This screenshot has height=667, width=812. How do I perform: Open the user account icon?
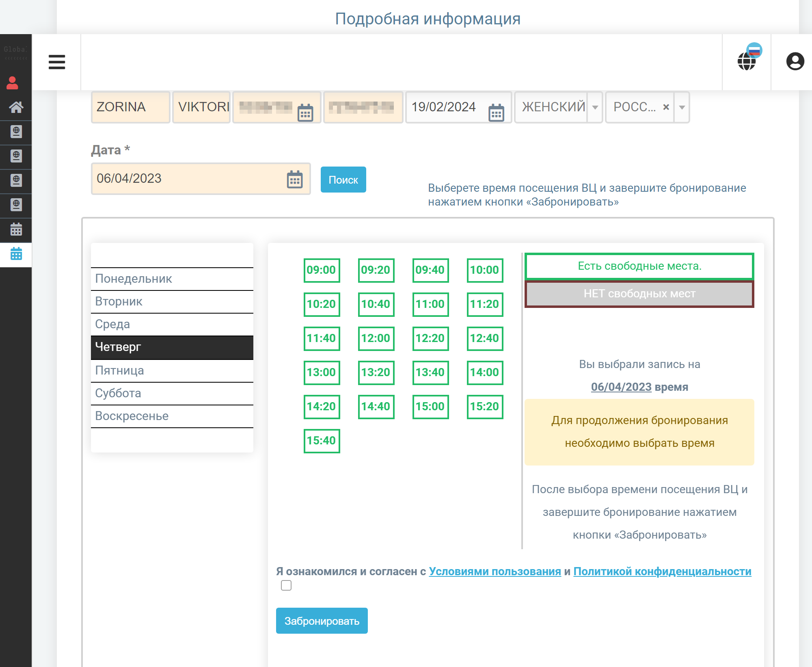(795, 62)
